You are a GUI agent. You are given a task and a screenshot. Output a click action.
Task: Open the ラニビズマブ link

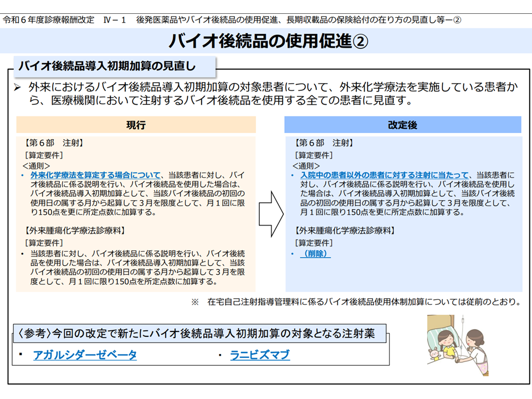point(260,355)
